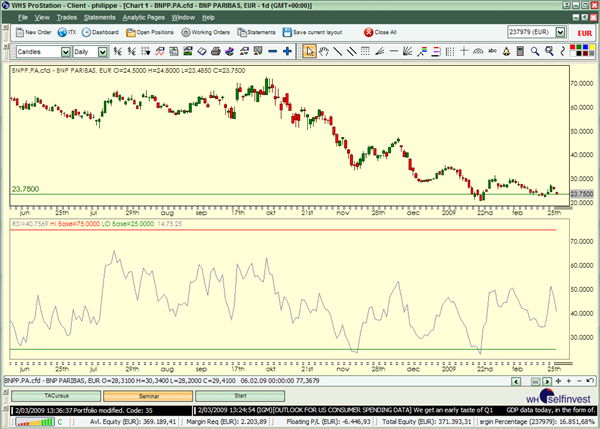Pick the yellow color swatch

(x=592, y=48)
